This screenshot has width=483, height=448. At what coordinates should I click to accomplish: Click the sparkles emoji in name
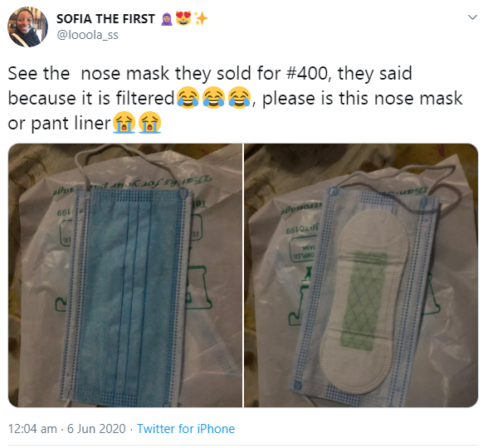point(201,19)
